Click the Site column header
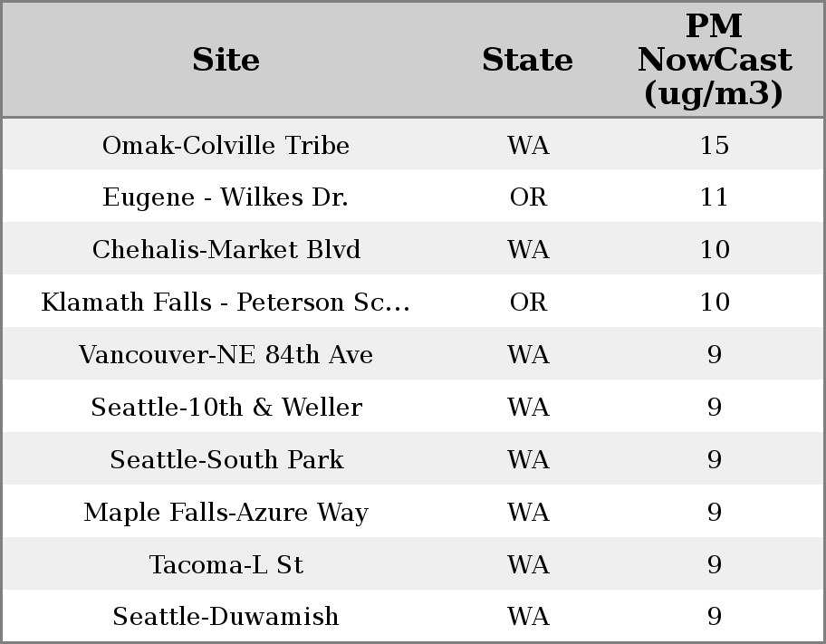This screenshot has width=826, height=644. pyautogui.click(x=226, y=60)
